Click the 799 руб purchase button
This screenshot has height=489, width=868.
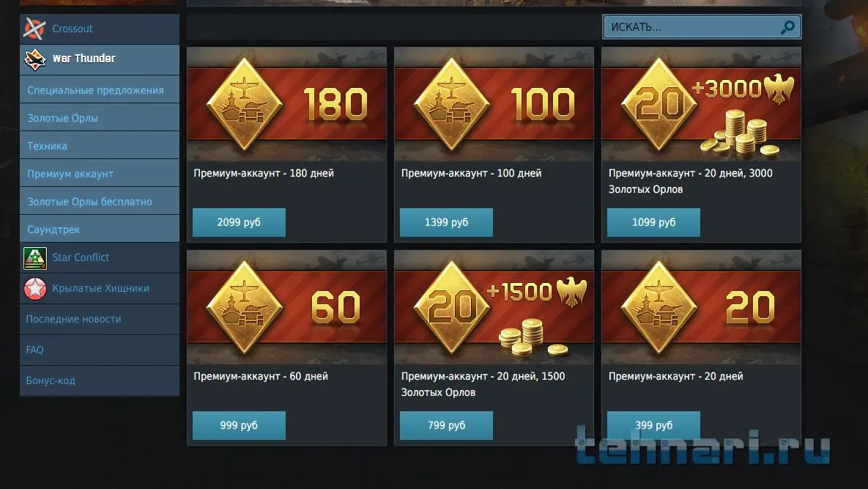pyautogui.click(x=446, y=425)
